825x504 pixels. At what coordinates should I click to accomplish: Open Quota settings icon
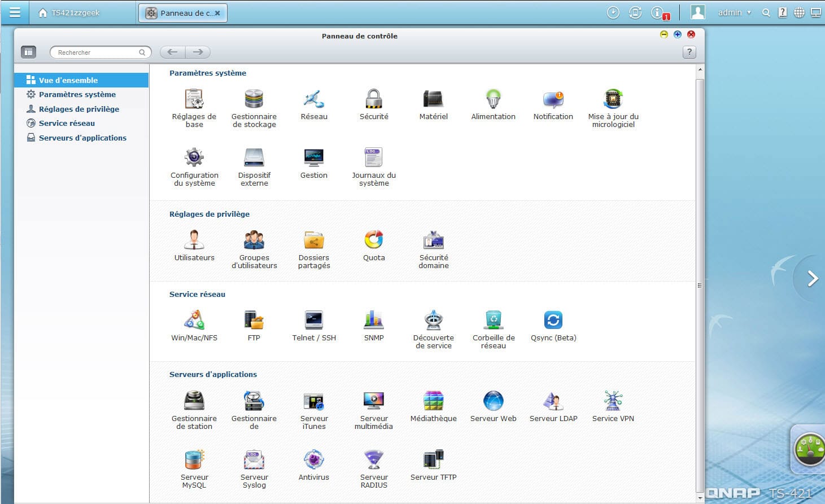374,240
